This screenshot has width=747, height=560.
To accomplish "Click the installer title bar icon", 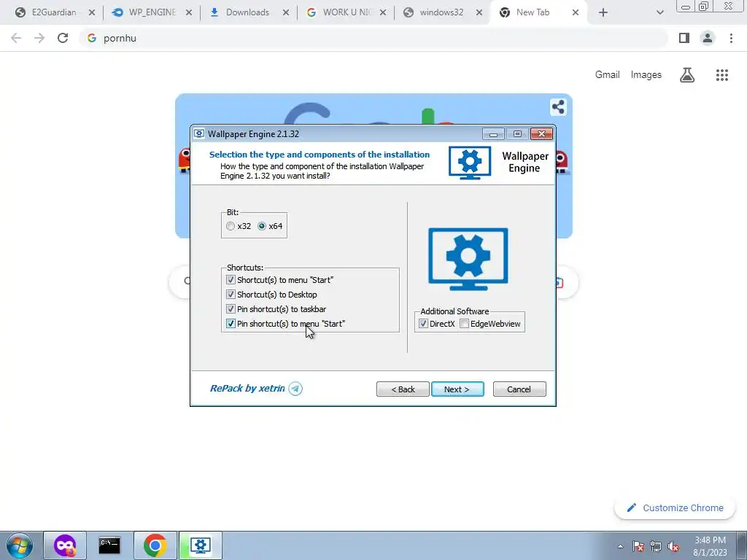I will [x=199, y=134].
